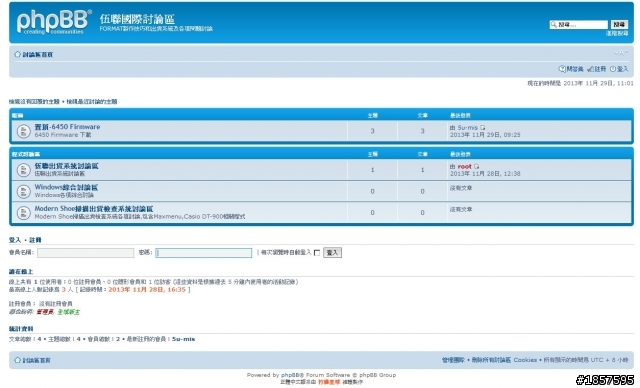640x388 pixels.
Task: Click the magnifier icon in search box
Action: [x=553, y=25]
